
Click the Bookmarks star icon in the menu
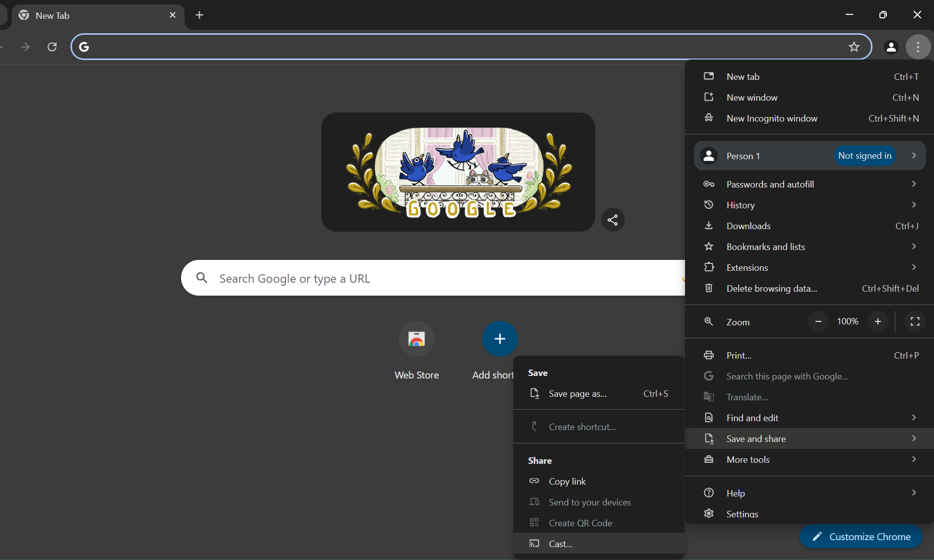click(x=709, y=247)
